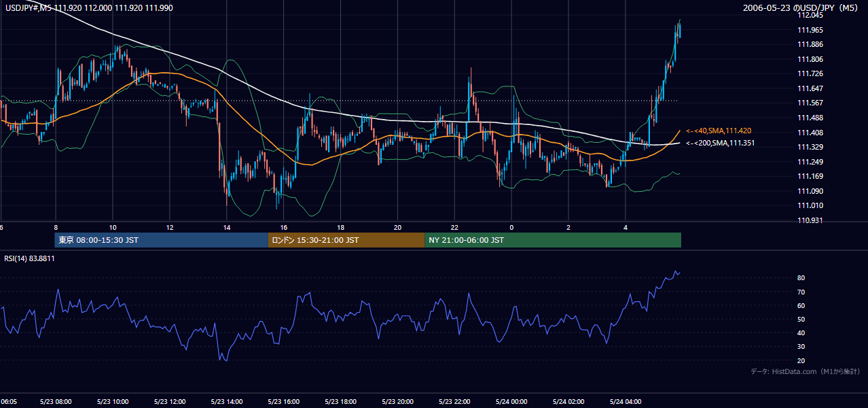Click the 5/24 04:00 time axis label

pyautogui.click(x=626, y=402)
